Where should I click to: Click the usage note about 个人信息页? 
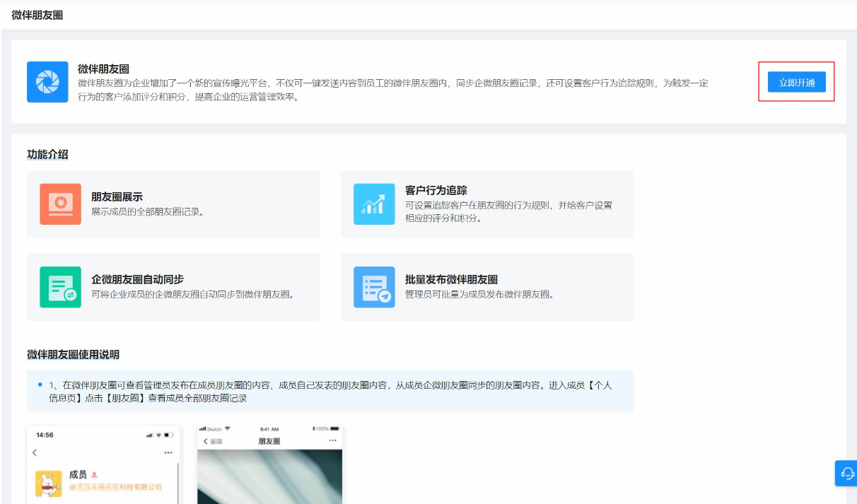pos(330,392)
